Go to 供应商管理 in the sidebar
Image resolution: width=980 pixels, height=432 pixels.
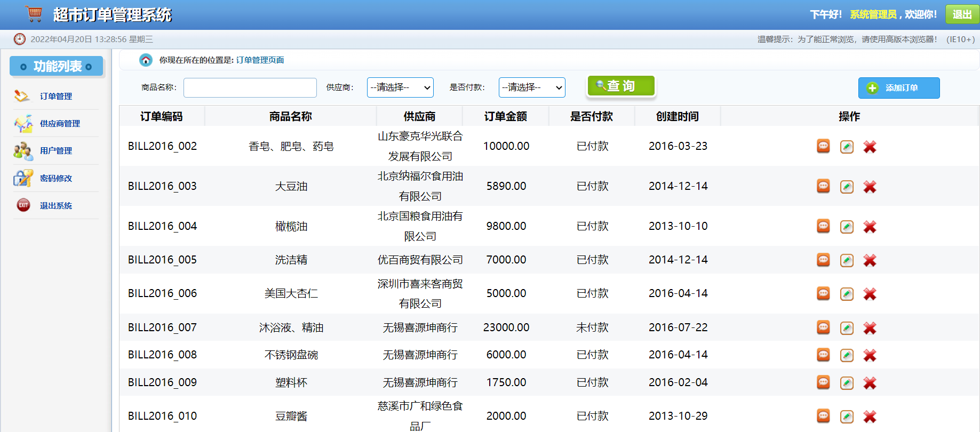(x=60, y=124)
